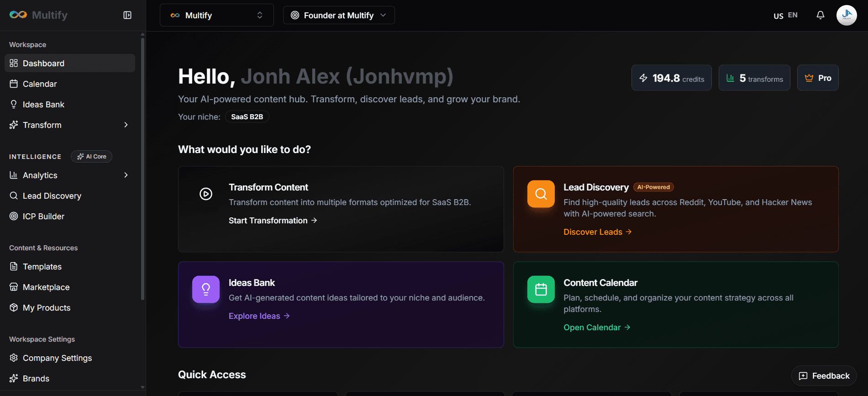Open Marketplace from the sidebar
Screen dimensions: 868x396
click(70, 287)
